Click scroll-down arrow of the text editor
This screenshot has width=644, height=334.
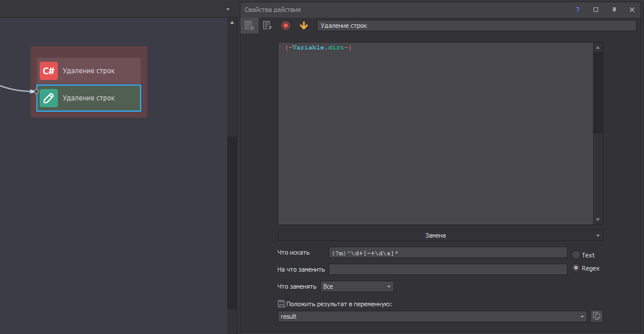[598, 220]
